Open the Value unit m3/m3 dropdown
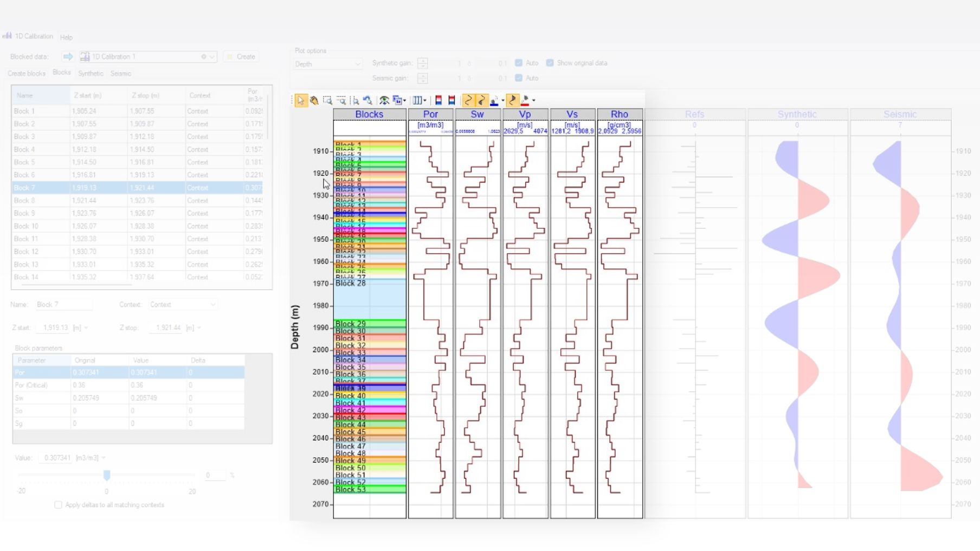This screenshot has width=980, height=551. pyautogui.click(x=103, y=458)
